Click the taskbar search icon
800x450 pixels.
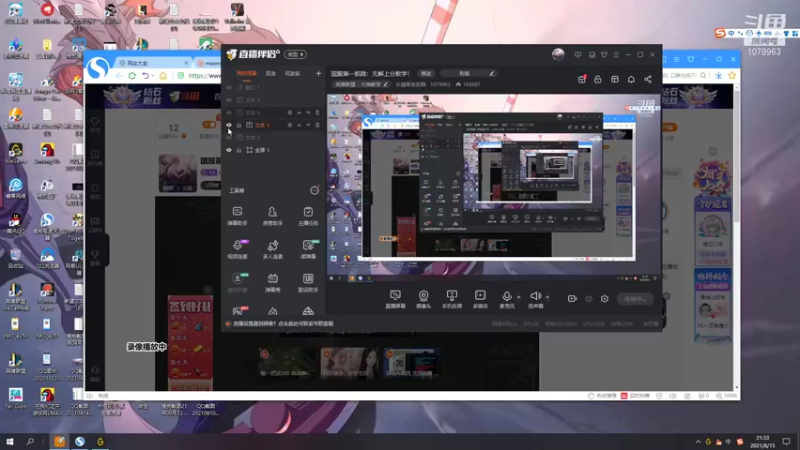[x=30, y=441]
